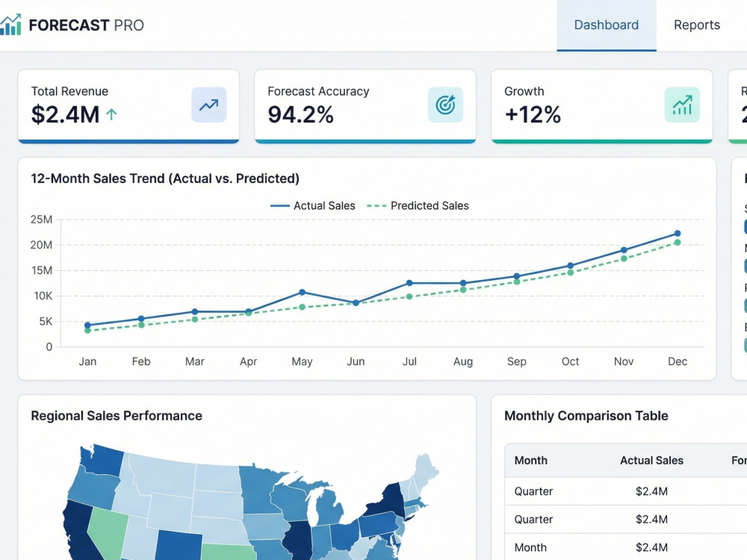Toggle Actual Sales series in chart legend

312,206
